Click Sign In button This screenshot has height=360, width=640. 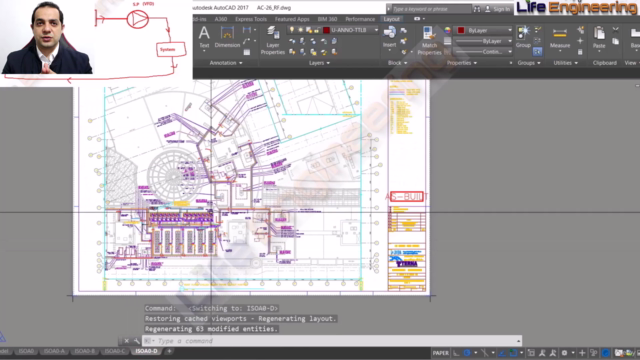pyautogui.click(x=498, y=9)
